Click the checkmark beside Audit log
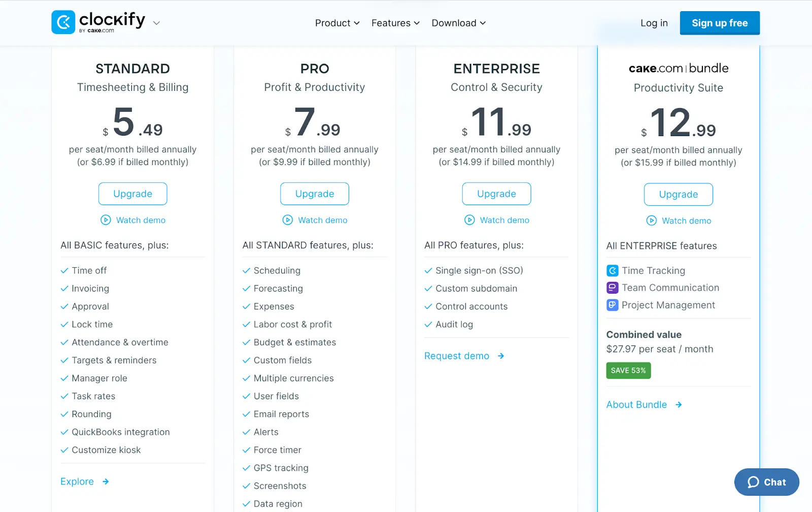 428,325
